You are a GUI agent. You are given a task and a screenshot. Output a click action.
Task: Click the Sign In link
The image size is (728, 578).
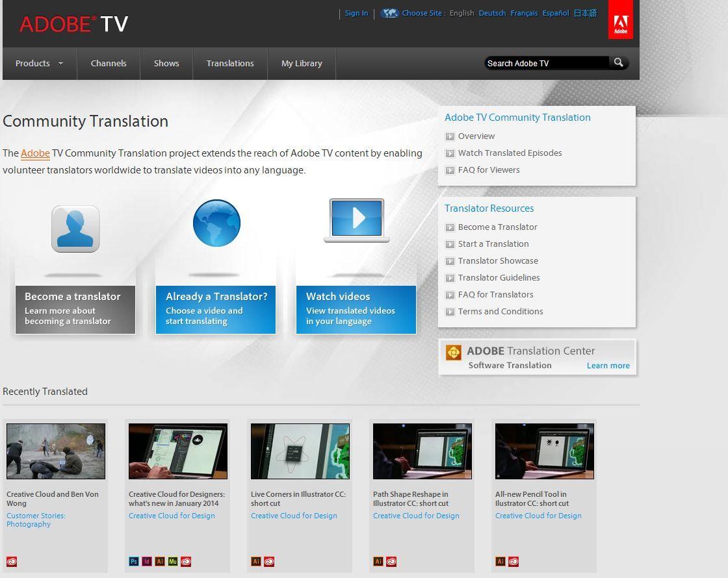(x=356, y=13)
